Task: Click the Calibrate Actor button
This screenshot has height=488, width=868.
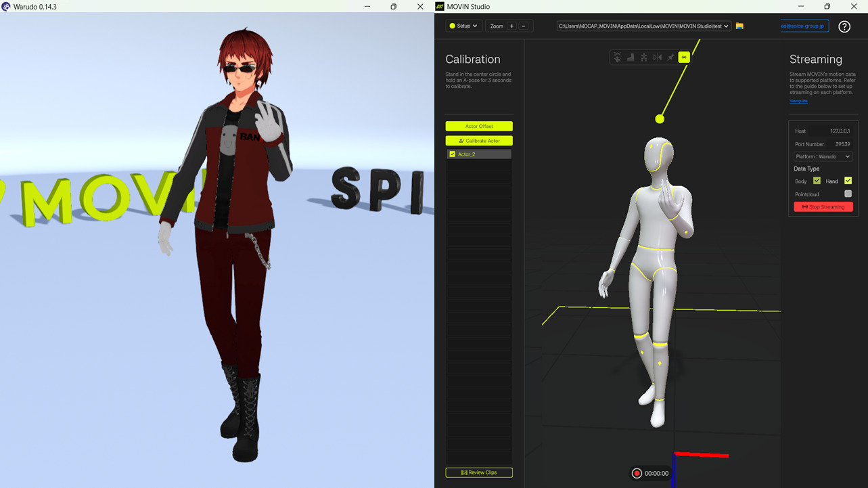Action: [479, 141]
